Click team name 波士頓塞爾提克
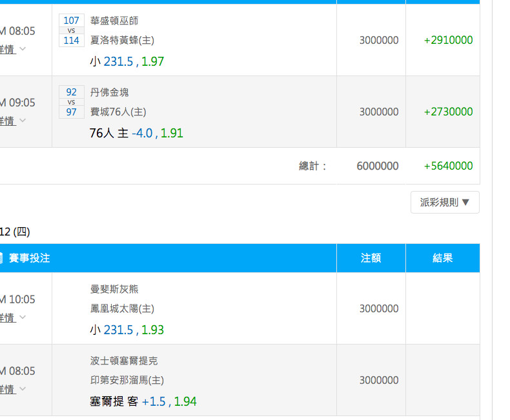The image size is (510, 420). (124, 361)
